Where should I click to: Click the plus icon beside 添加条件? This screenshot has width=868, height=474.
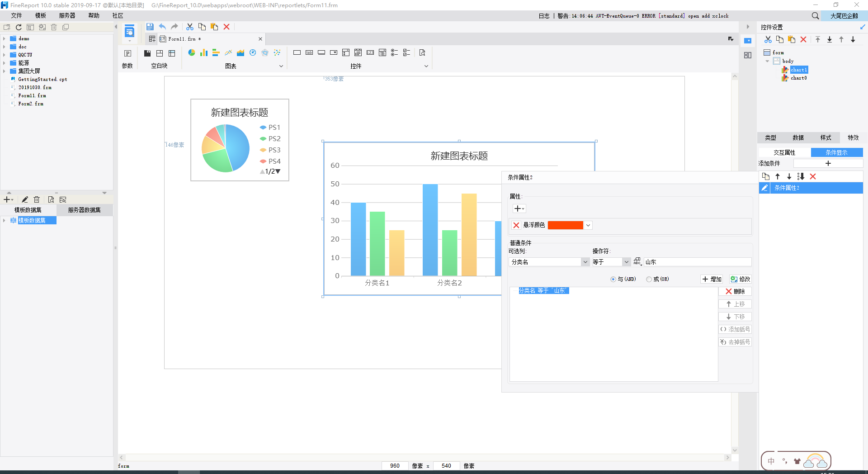pyautogui.click(x=828, y=163)
